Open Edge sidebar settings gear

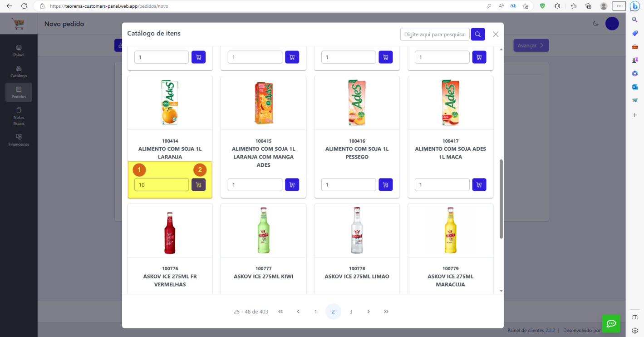point(635,331)
